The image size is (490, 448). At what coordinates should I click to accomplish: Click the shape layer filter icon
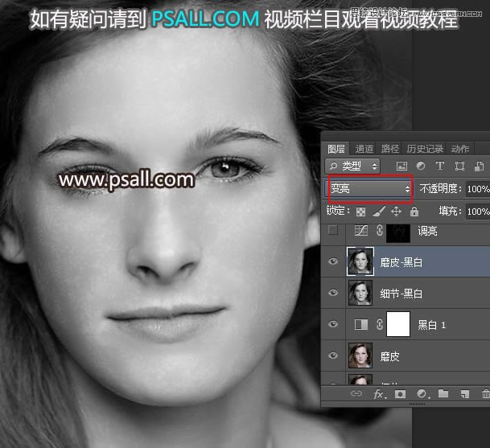click(x=459, y=166)
